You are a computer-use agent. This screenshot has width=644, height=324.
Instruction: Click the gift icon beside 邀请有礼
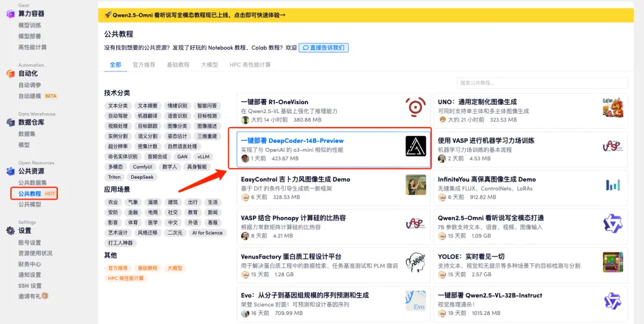[x=45, y=295]
